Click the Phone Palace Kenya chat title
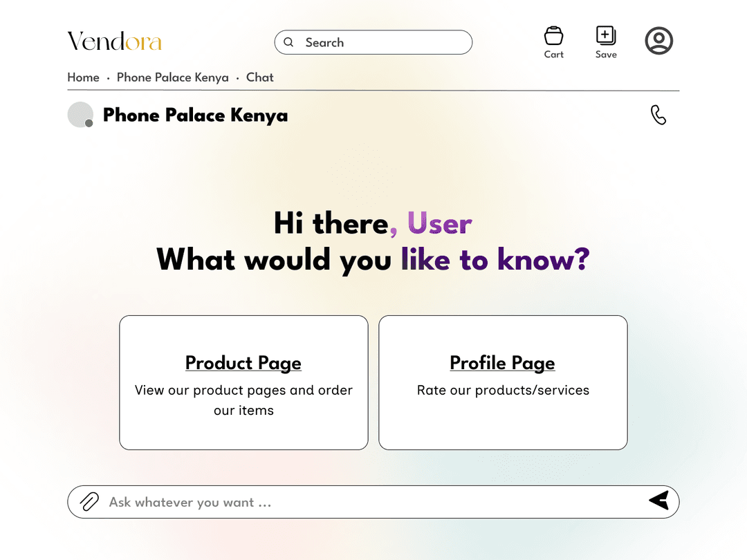This screenshot has height=560, width=747. pyautogui.click(x=195, y=115)
